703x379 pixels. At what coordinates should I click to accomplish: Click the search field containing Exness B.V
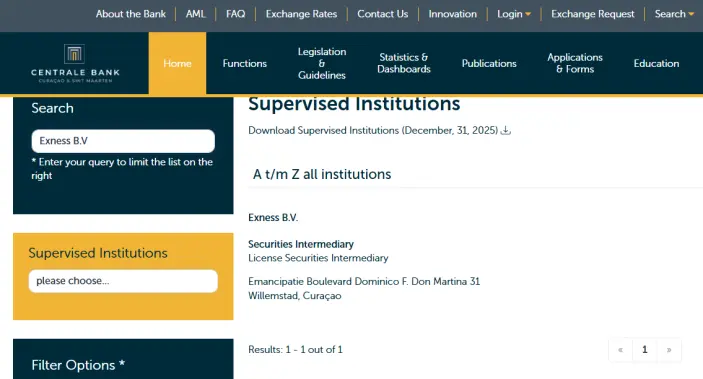[123, 141]
